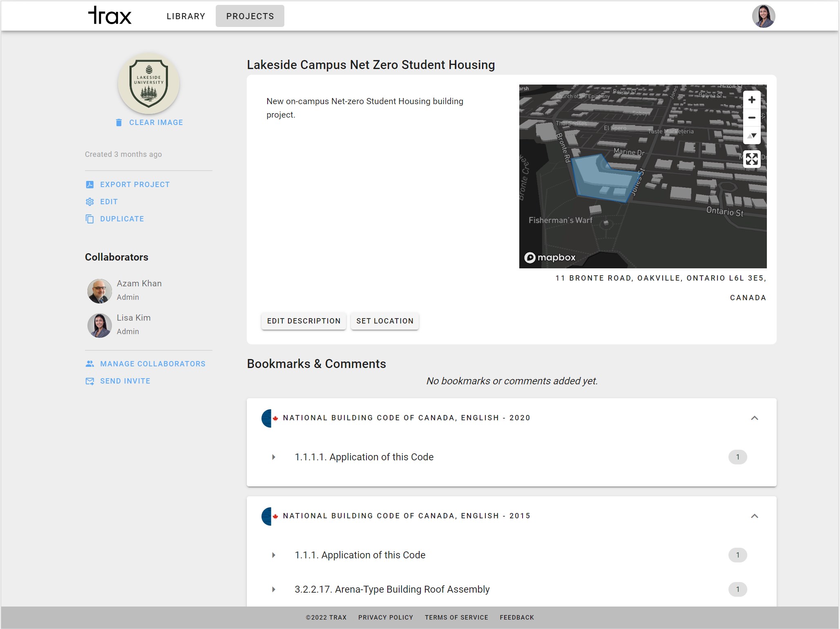Zoom out on the map
Screen dimensions: 840x629
pos(751,118)
